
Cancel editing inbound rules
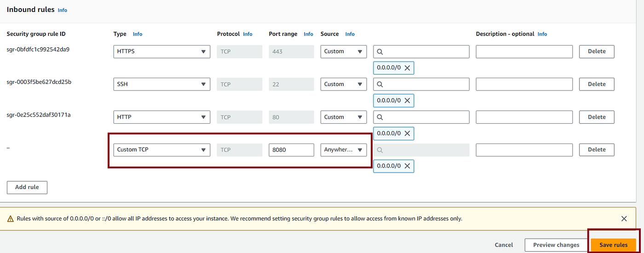tap(504, 245)
